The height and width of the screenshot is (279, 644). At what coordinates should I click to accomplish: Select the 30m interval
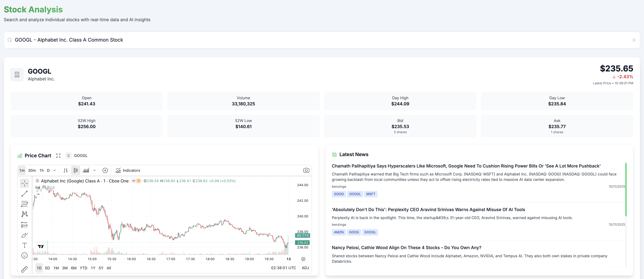point(32,170)
